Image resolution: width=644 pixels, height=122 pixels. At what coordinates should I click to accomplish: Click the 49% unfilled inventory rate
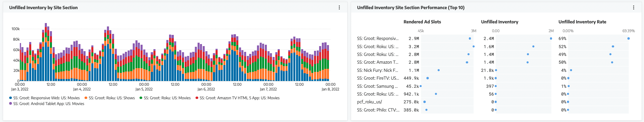[x=563, y=55]
